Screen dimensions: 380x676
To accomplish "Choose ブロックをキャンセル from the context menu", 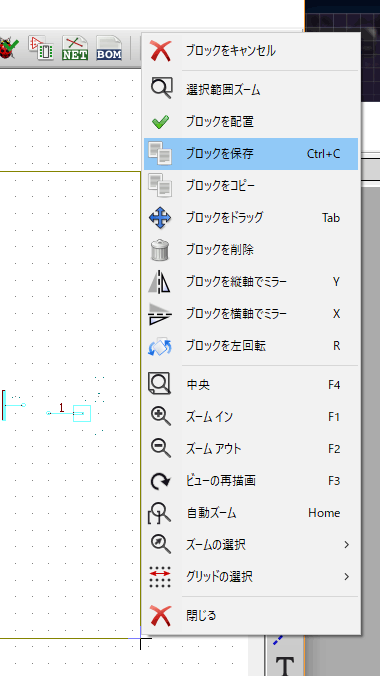I will point(251,51).
